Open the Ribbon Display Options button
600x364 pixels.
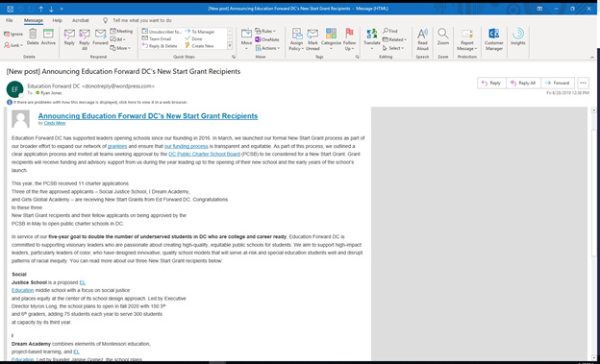(539, 9)
